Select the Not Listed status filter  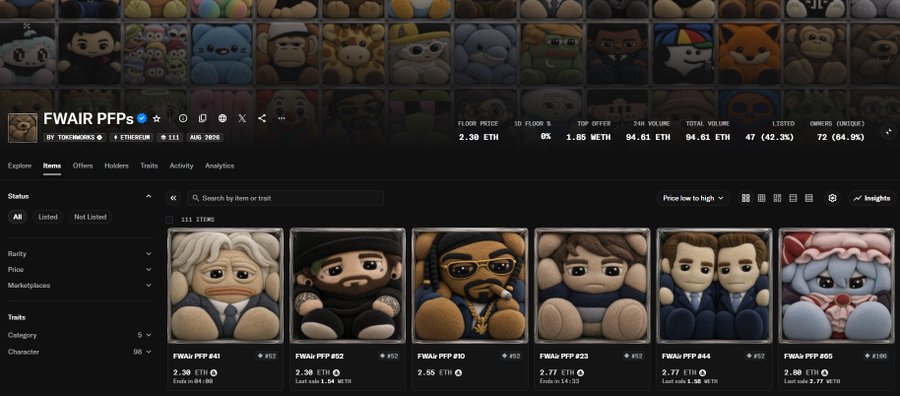tap(90, 217)
